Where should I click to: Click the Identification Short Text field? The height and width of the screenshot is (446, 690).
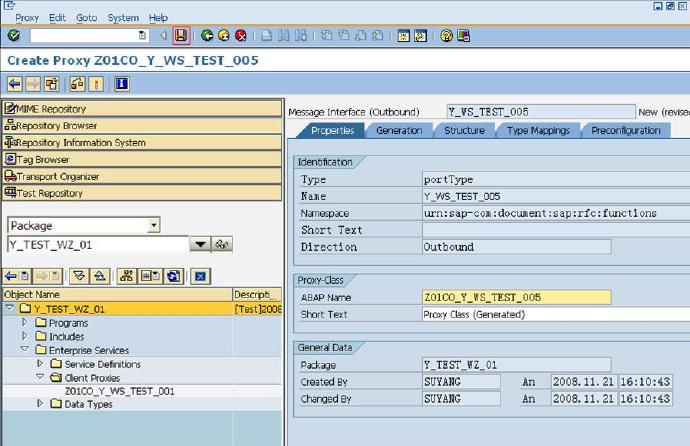pos(556,230)
